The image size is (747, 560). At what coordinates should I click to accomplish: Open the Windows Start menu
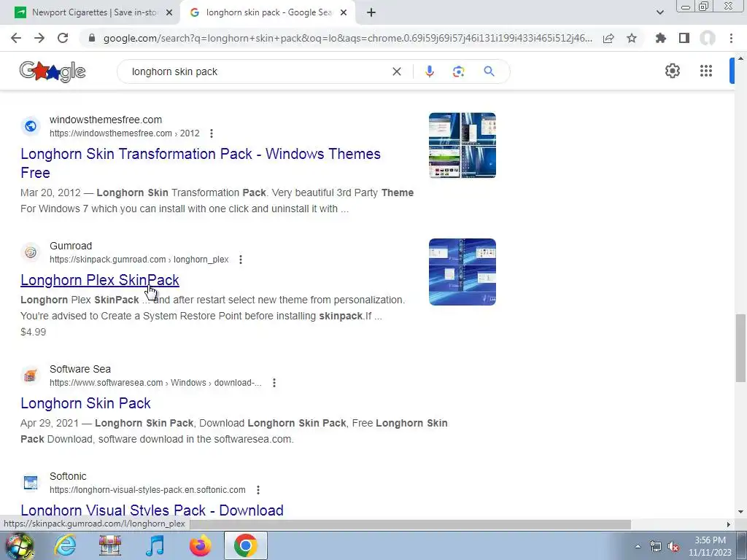coord(19,545)
